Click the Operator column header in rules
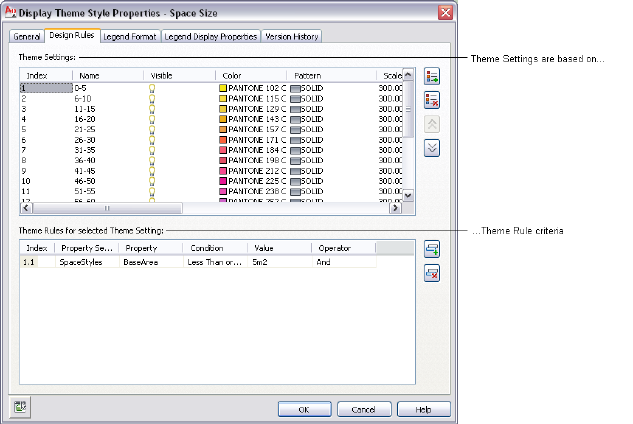Screen dimensions: 633x424 pyautogui.click(x=344, y=248)
